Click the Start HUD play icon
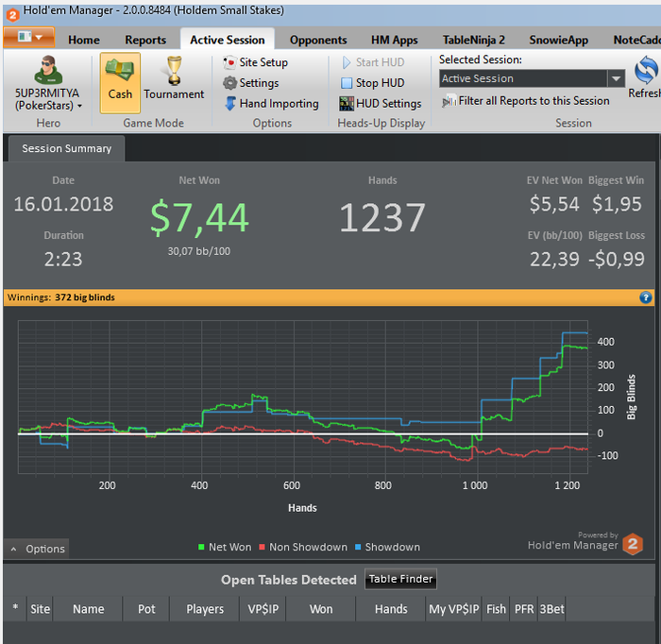 coord(347,62)
